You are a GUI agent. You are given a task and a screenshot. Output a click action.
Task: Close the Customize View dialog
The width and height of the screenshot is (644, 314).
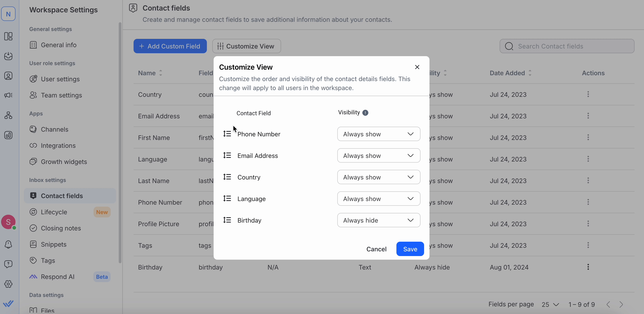tap(417, 67)
